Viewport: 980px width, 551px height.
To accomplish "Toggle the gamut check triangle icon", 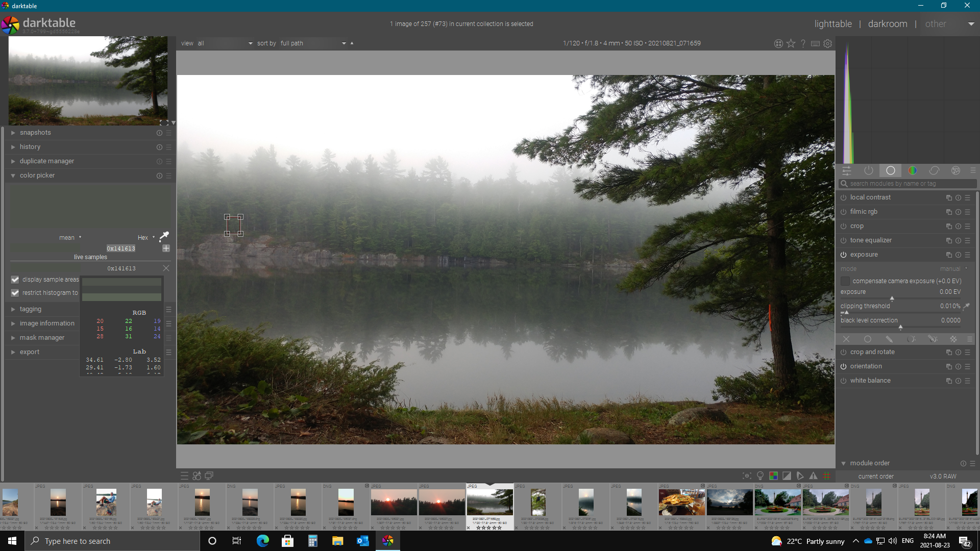I will (x=814, y=475).
